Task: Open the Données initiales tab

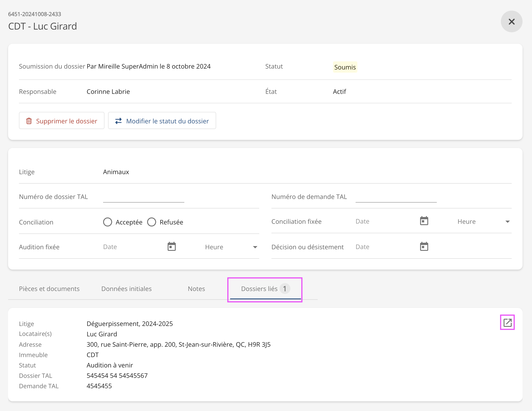Action: (126, 289)
